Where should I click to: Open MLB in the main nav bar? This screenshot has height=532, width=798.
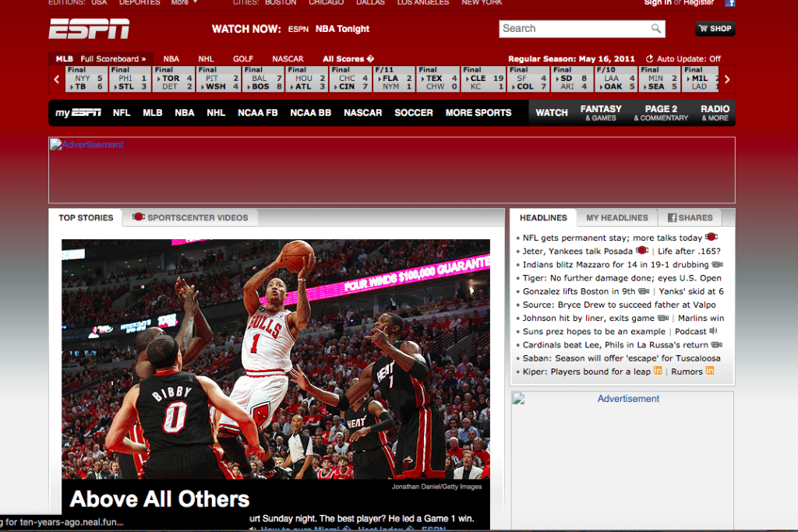click(x=152, y=112)
